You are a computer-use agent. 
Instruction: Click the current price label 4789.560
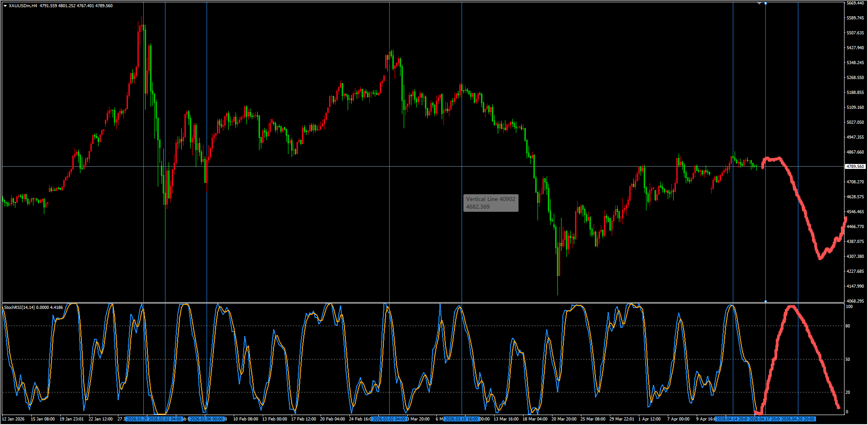855,167
